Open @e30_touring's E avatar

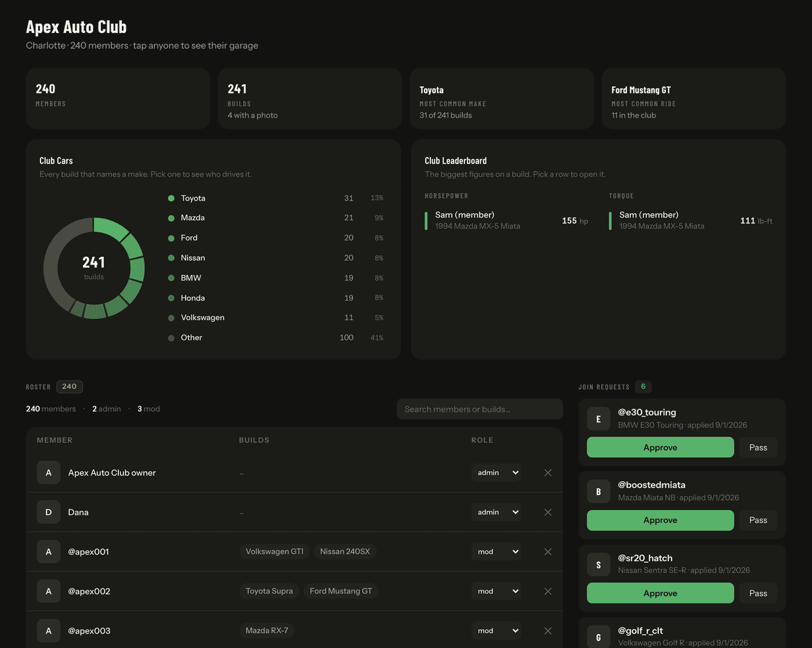599,418
